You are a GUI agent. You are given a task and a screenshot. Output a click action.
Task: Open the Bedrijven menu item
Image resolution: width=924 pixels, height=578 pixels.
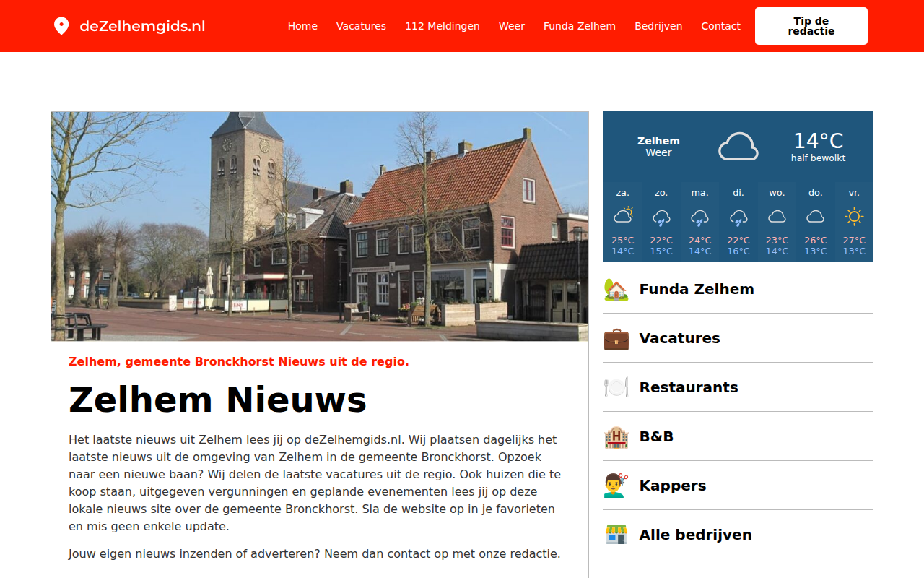coord(658,26)
